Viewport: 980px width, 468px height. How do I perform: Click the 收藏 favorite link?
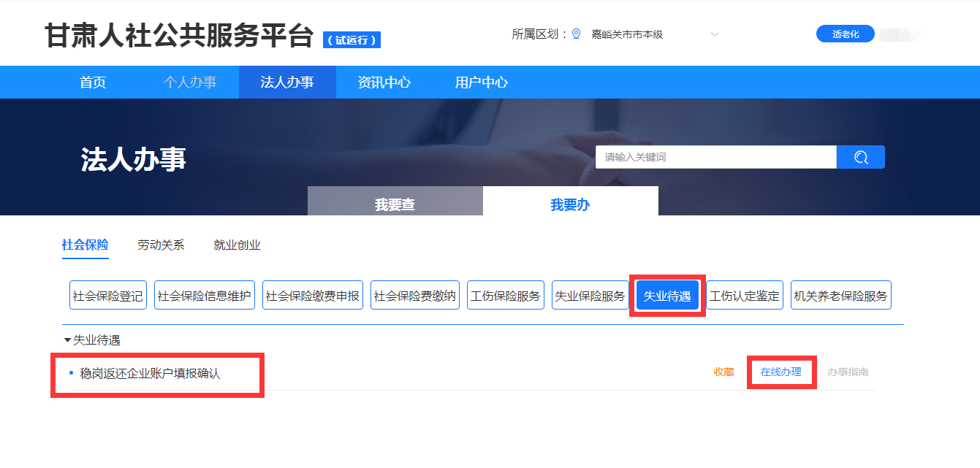pos(723,372)
